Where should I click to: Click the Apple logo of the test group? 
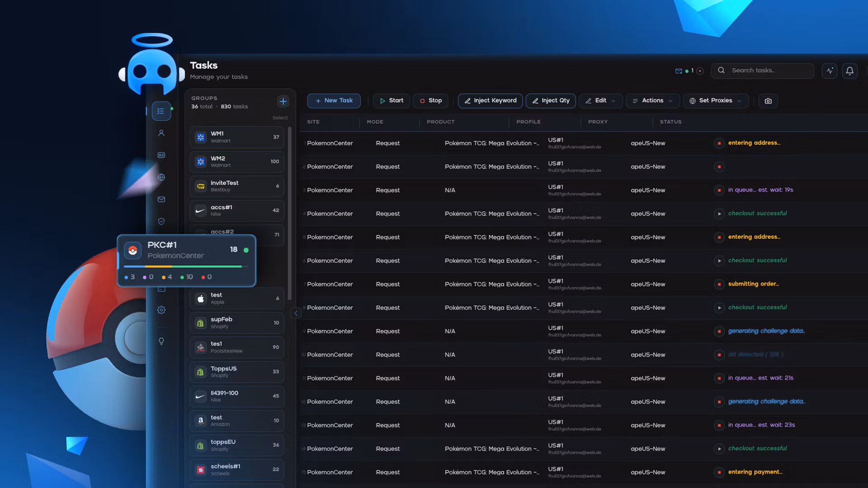coord(201,298)
